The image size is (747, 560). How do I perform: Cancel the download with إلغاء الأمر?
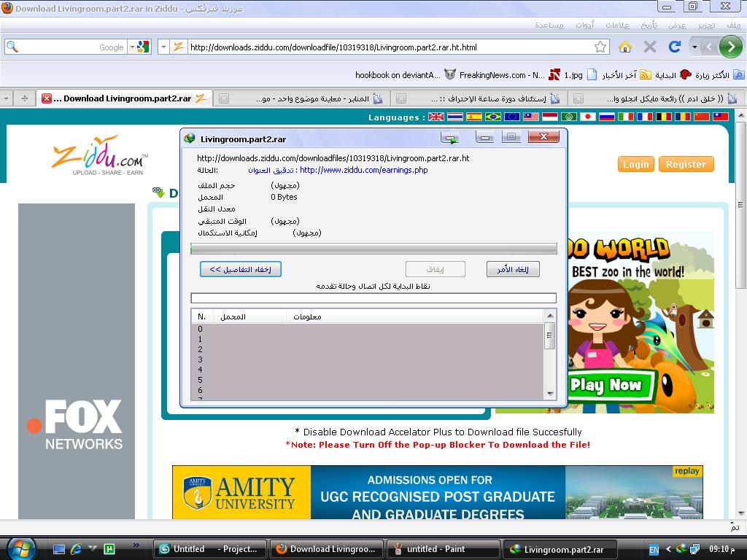(513, 269)
